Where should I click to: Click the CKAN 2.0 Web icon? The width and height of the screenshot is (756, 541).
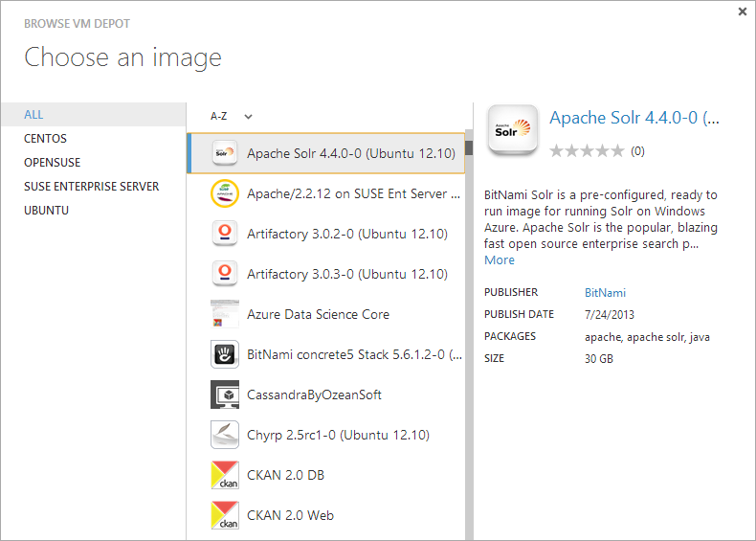click(x=225, y=515)
